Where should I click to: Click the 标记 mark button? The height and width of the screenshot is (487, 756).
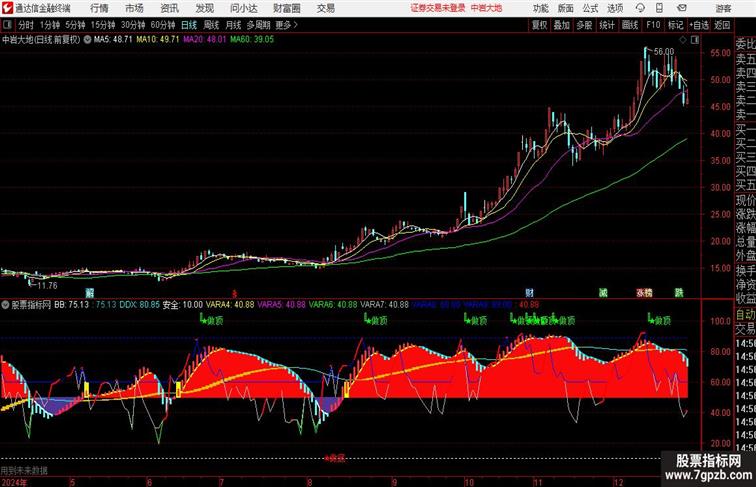pyautogui.click(x=675, y=25)
